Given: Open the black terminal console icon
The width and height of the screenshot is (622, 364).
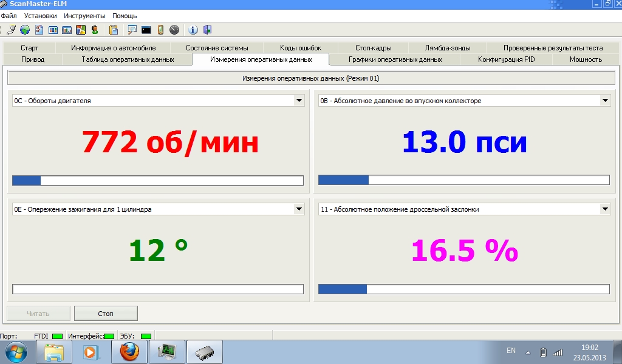Looking at the screenshot, I should [x=146, y=29].
